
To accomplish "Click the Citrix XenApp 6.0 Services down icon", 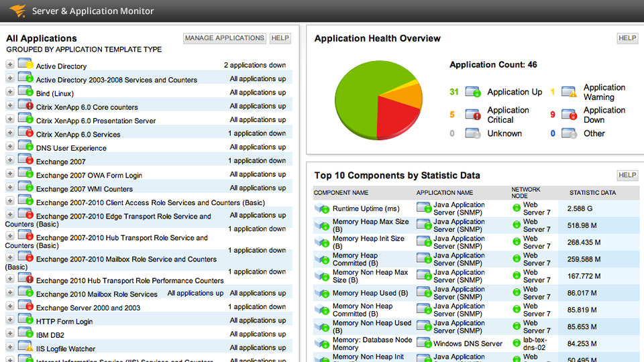I will tap(25, 132).
